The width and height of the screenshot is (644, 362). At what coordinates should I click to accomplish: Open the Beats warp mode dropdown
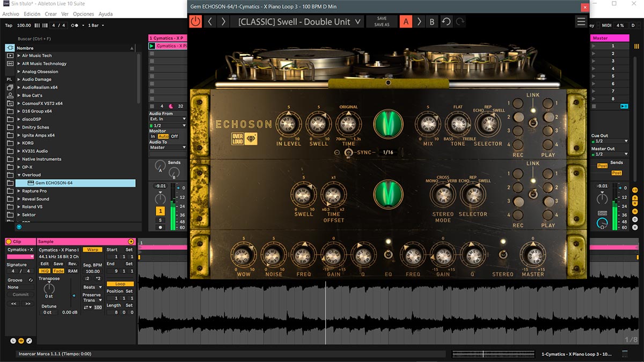click(x=92, y=287)
